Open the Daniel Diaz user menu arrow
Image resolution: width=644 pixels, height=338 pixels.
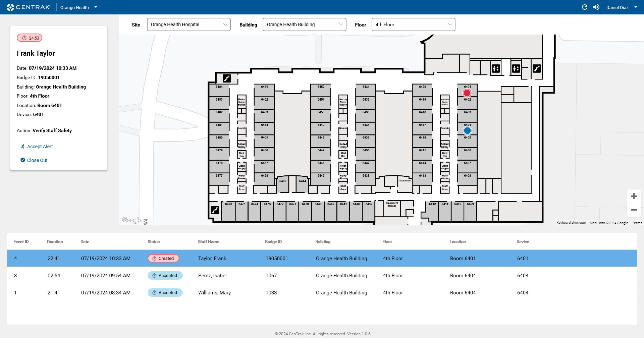point(636,7)
